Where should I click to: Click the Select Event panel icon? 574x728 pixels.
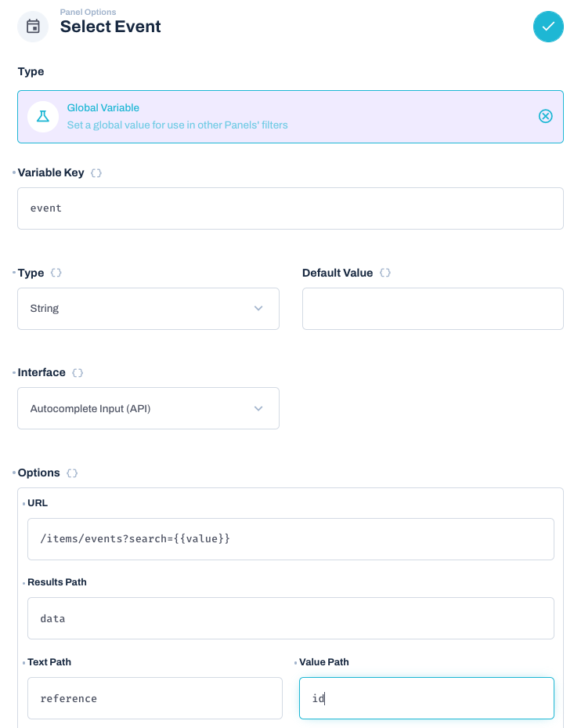[31, 26]
